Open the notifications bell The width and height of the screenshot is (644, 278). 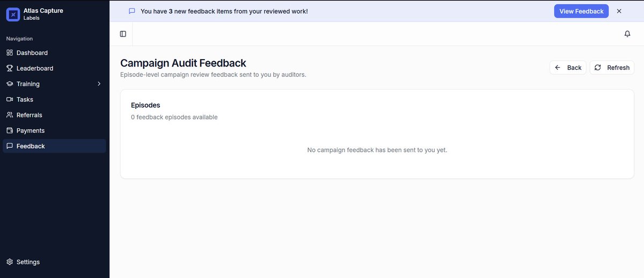click(x=627, y=34)
